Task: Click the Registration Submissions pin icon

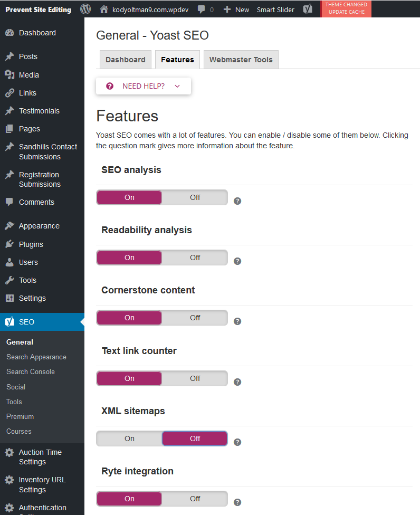Action: click(x=9, y=175)
